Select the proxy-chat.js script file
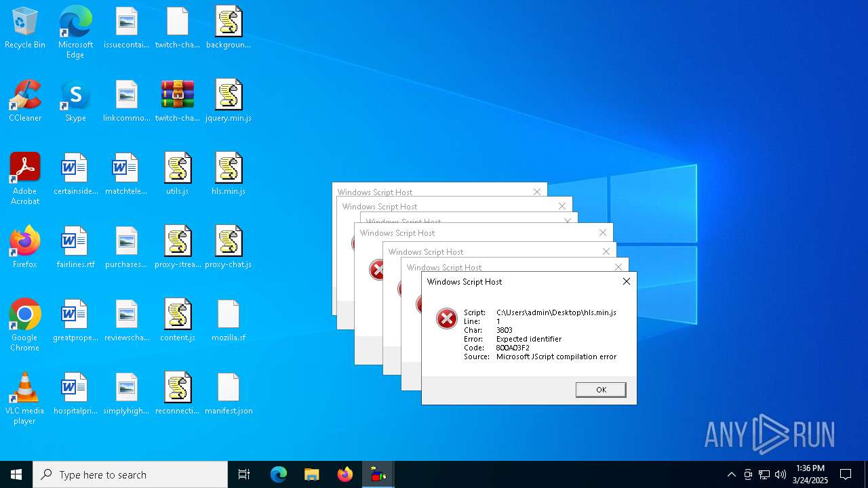Viewport: 868px width, 488px height. (229, 248)
